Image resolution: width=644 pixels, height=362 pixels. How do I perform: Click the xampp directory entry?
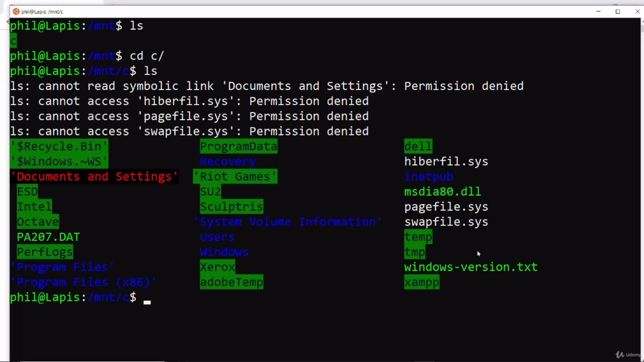point(422,282)
